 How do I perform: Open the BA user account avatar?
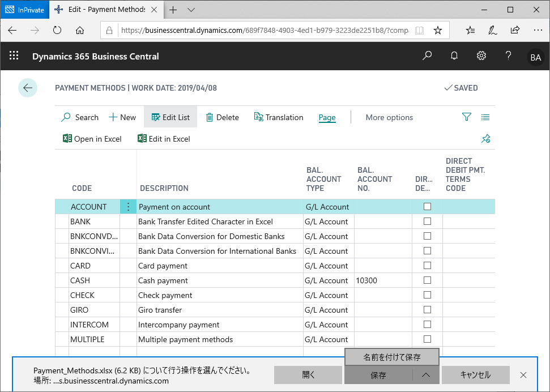tap(535, 57)
